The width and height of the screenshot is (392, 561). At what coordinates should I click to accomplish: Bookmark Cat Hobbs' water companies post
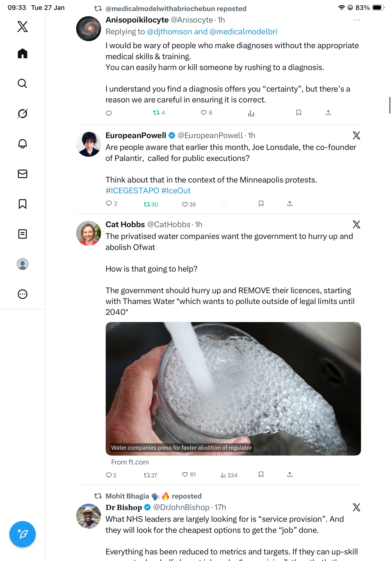(x=261, y=474)
